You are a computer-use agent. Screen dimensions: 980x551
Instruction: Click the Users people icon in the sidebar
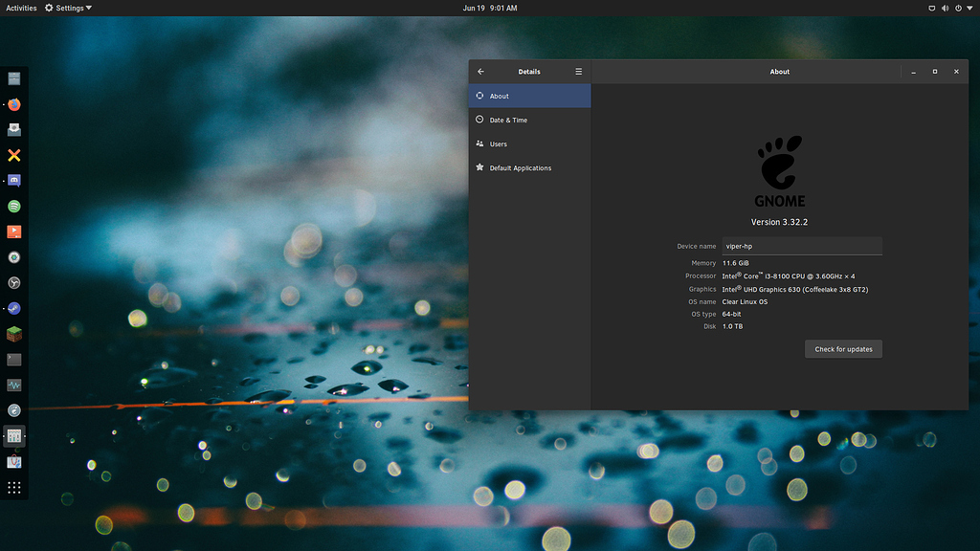click(x=479, y=143)
